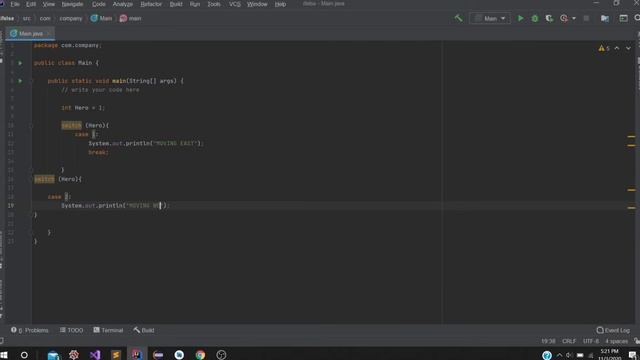Click the first highlighted switch keyword

[71, 125]
